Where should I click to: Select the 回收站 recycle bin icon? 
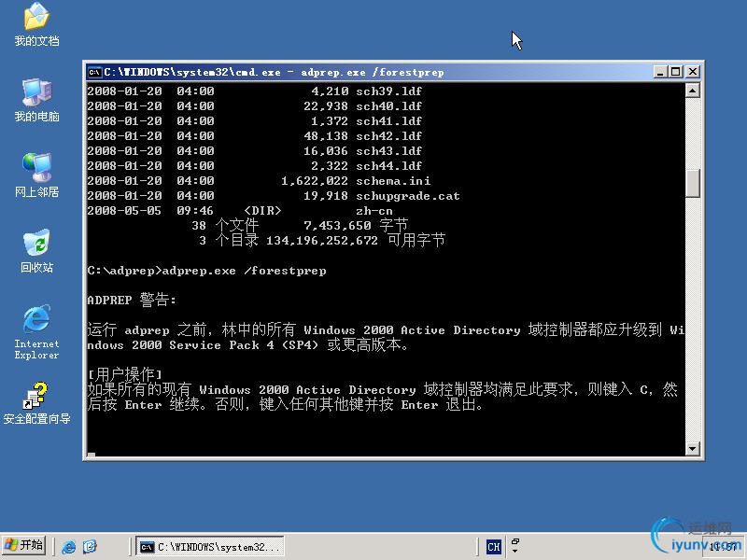tap(36, 251)
